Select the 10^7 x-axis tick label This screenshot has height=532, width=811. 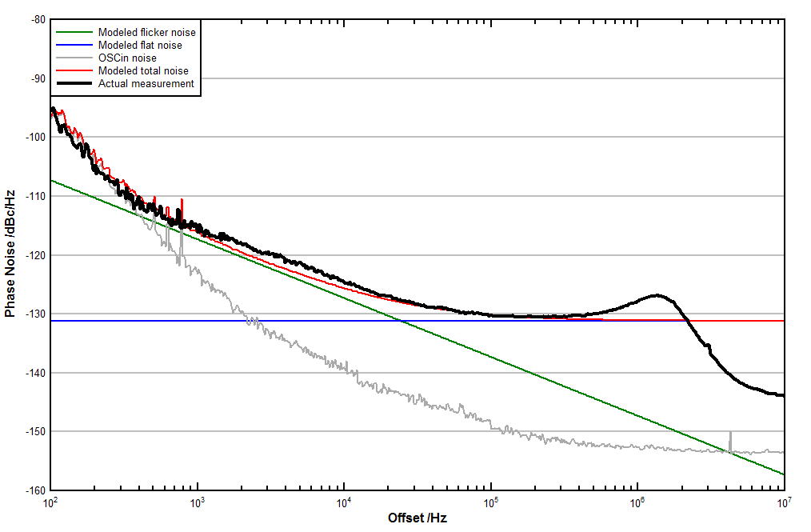784,502
